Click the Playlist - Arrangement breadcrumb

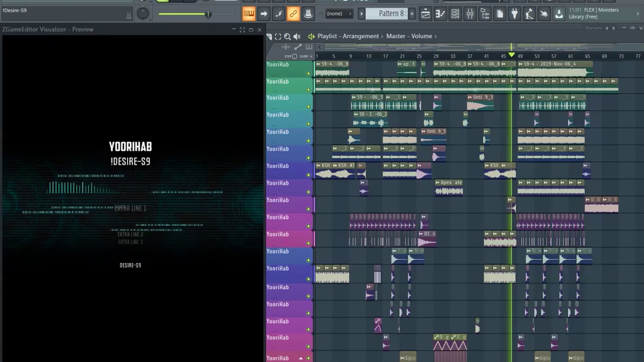pyautogui.click(x=348, y=36)
